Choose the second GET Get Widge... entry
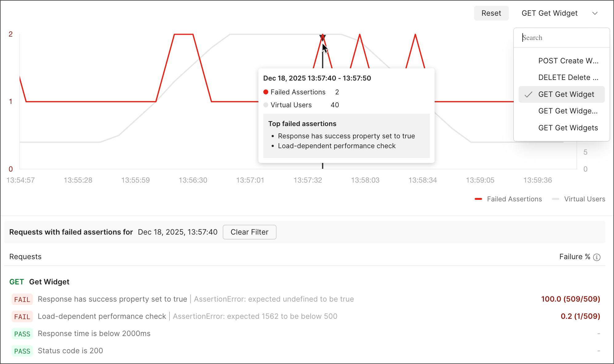 [x=568, y=111]
